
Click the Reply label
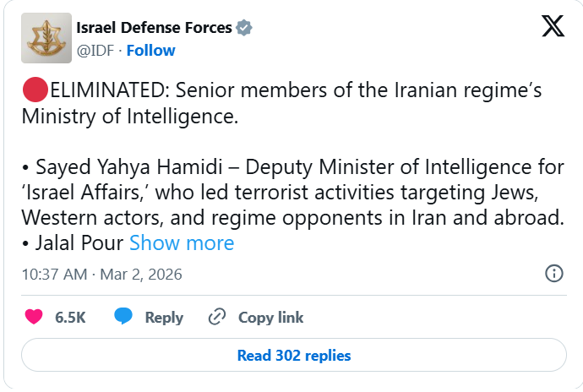point(164,318)
